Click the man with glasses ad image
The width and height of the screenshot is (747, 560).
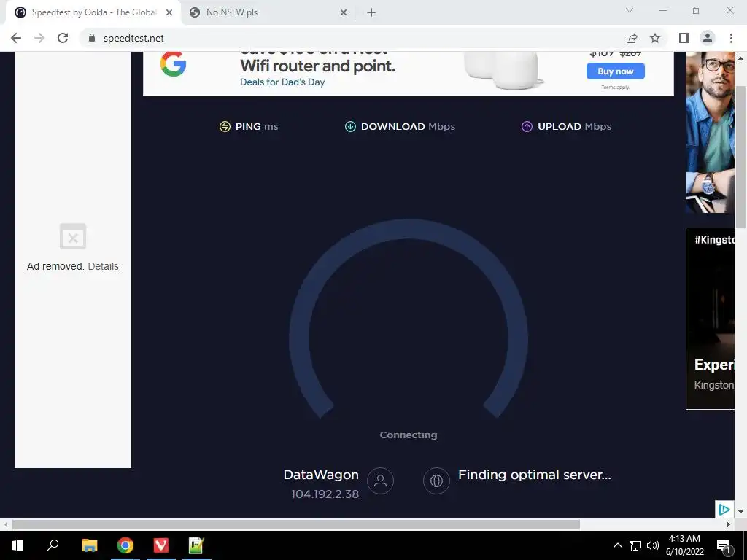coord(710,132)
